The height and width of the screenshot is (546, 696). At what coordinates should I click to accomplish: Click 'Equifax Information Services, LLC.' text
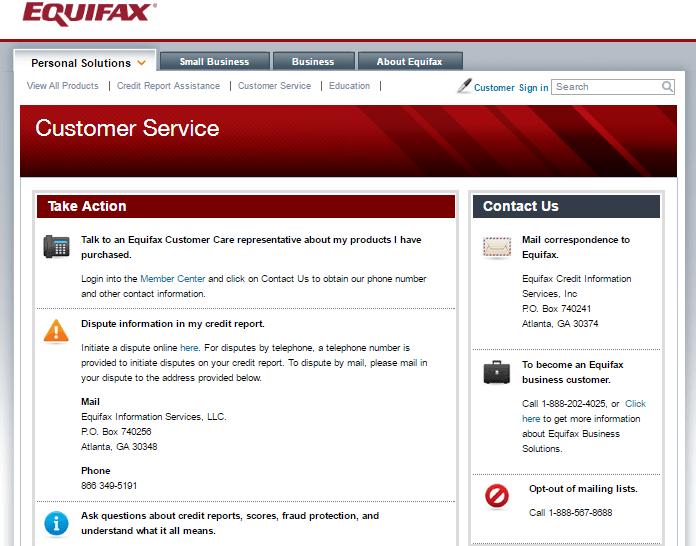(x=154, y=416)
